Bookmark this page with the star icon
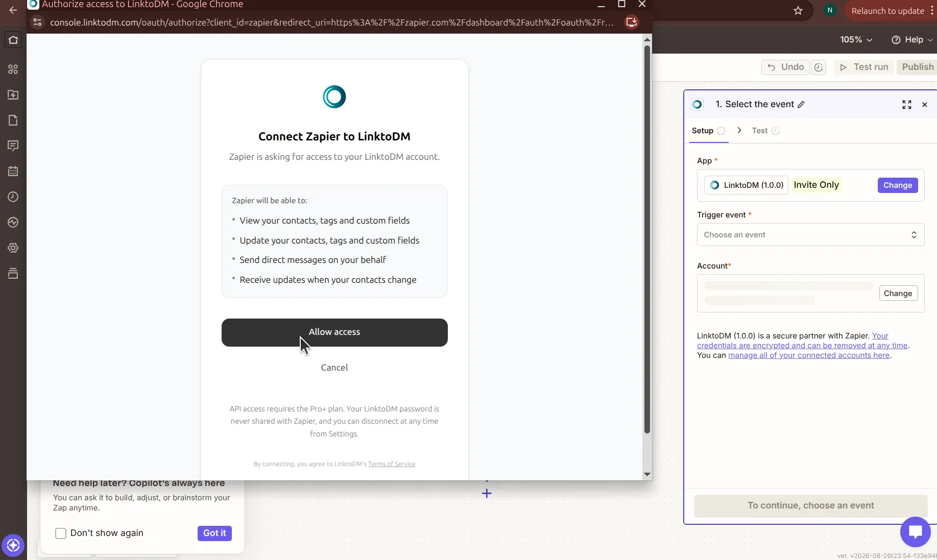Screen dimensions: 937x560 click(798, 11)
